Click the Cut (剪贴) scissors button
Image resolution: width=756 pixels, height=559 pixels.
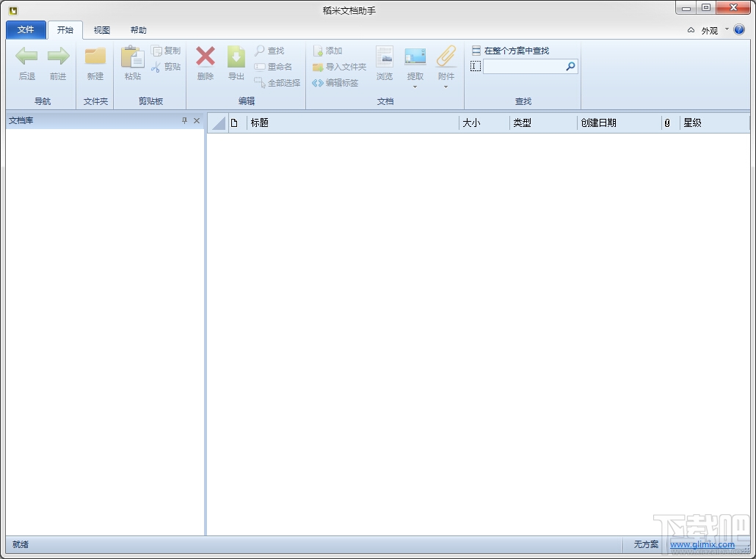tap(165, 67)
